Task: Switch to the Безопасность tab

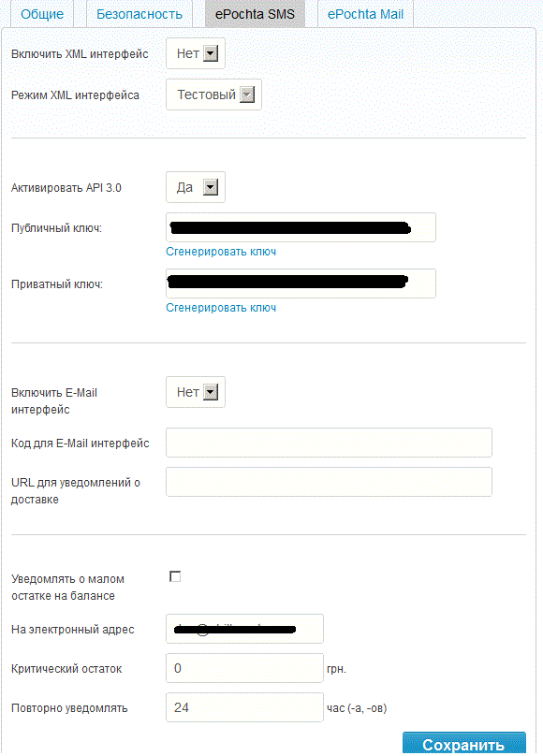Action: pos(139,14)
